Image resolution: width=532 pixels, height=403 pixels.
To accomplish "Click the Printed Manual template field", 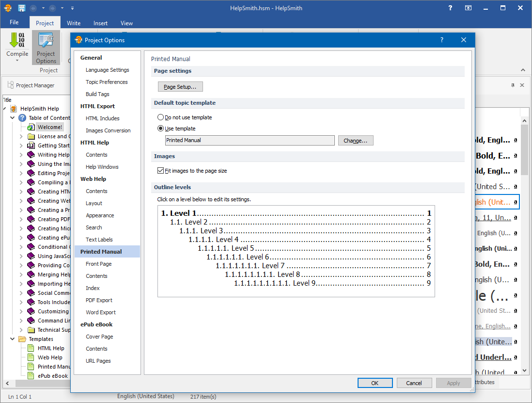I will (250, 140).
